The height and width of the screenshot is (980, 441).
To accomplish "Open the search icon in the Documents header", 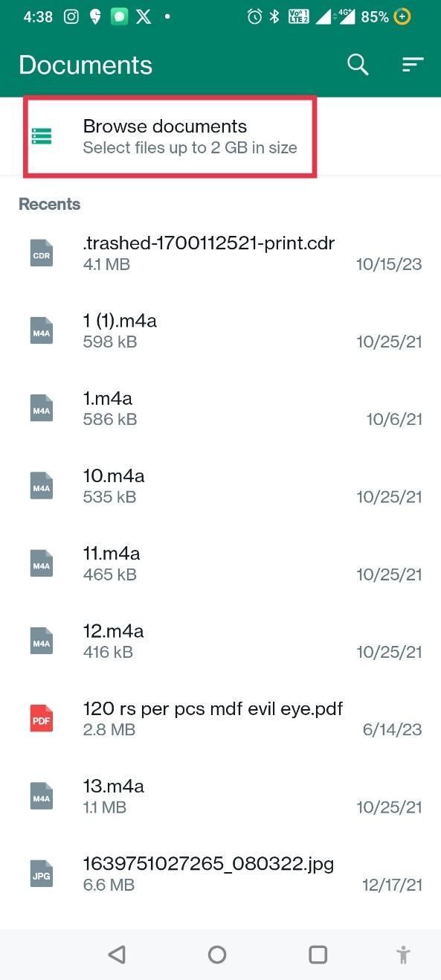I will tap(358, 65).
